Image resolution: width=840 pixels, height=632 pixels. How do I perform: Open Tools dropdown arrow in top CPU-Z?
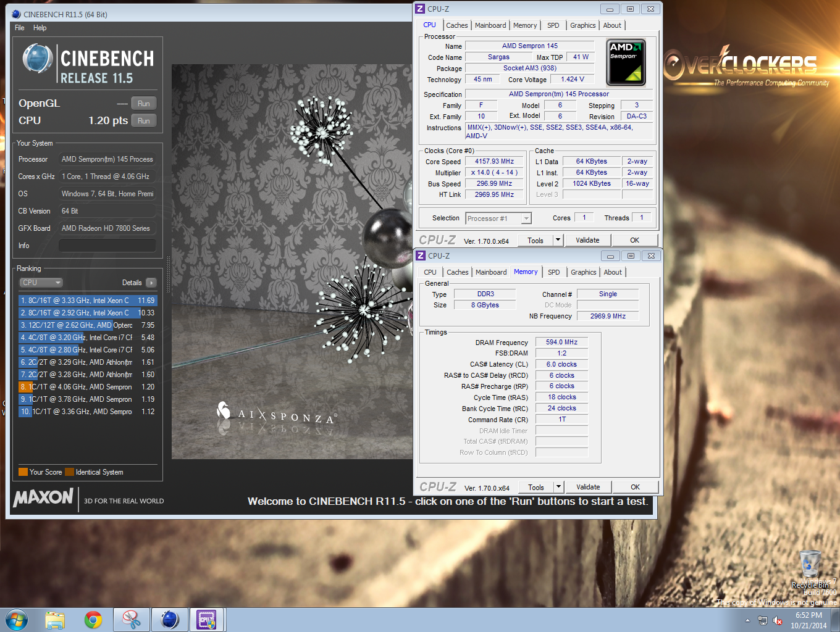(558, 241)
